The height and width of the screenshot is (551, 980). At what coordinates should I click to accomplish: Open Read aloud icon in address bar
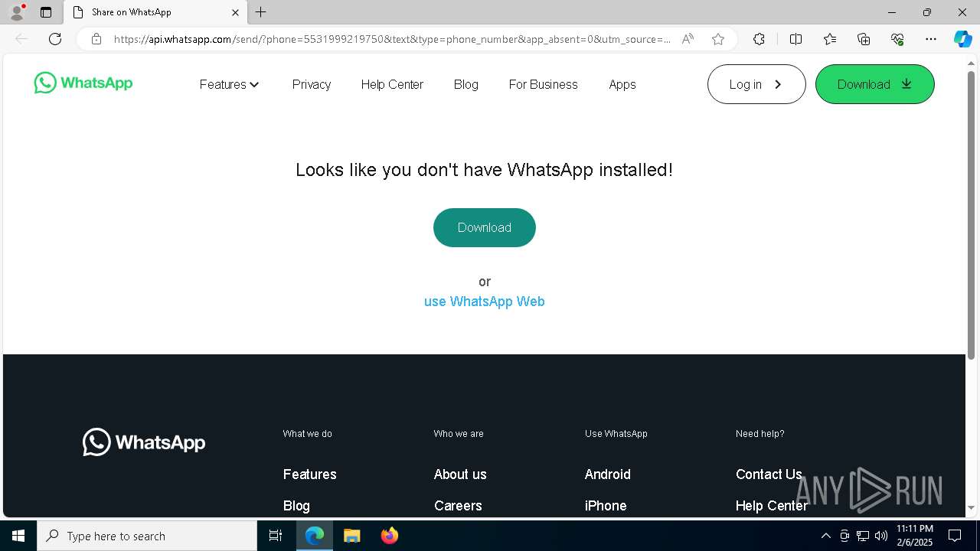click(688, 39)
